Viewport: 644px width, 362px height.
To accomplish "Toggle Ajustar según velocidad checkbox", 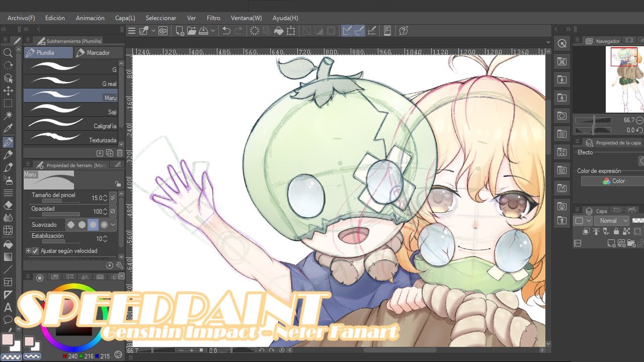I will (x=35, y=251).
